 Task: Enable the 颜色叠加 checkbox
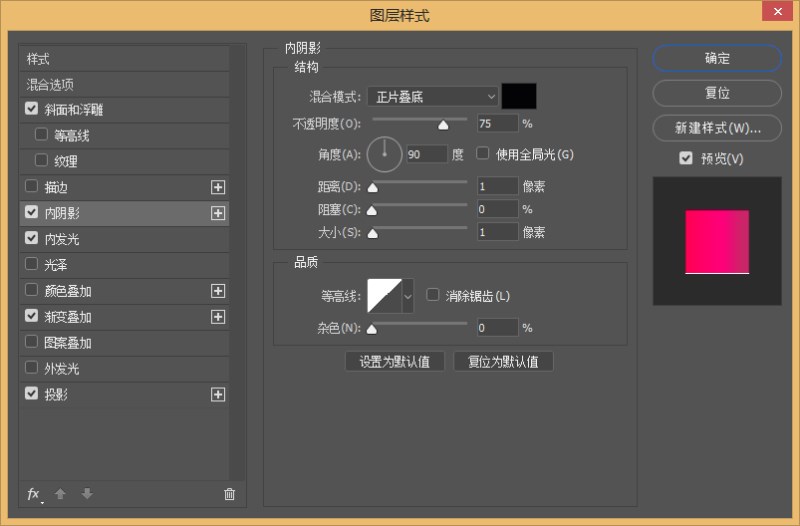(32, 290)
